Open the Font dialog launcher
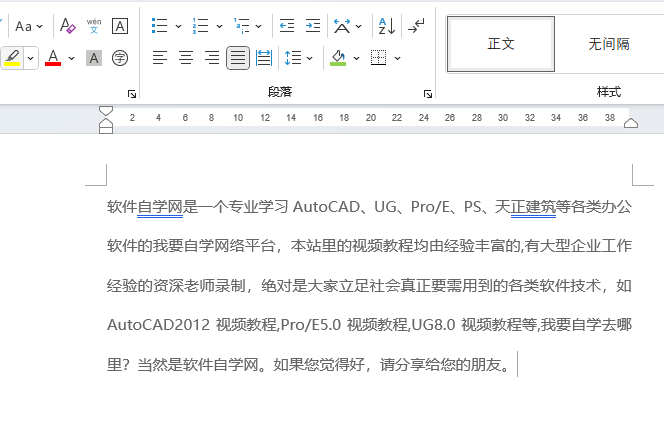664x427 pixels. pyautogui.click(x=132, y=94)
